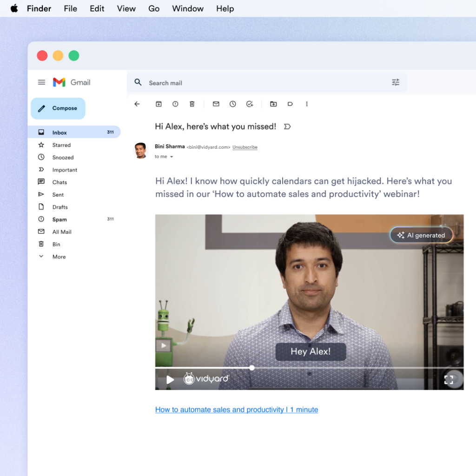The image size is (476, 476).
Task: Open the File menu
Action: (x=71, y=8)
